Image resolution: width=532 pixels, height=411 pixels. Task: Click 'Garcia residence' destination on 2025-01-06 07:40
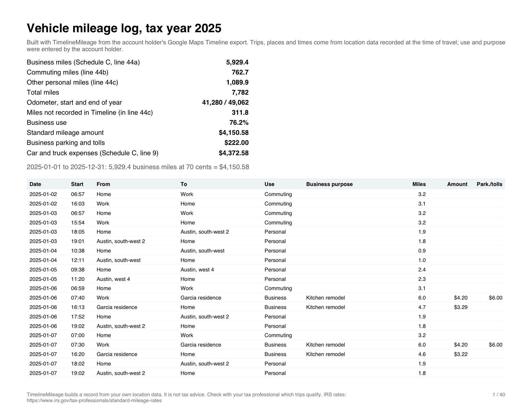point(201,298)
